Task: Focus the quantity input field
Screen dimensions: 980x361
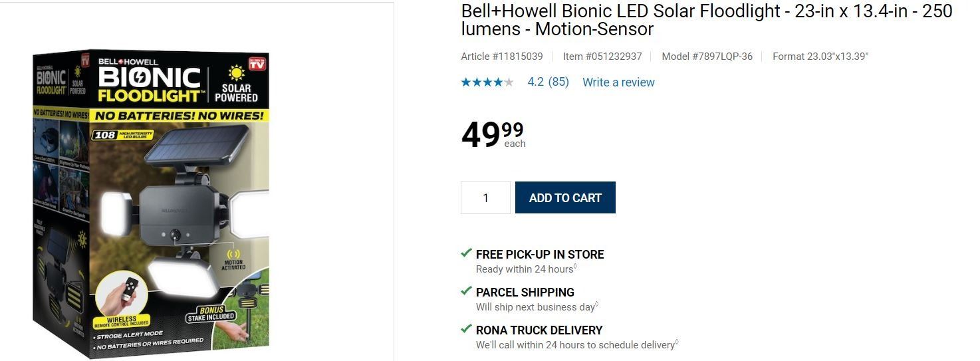Action: [485, 198]
